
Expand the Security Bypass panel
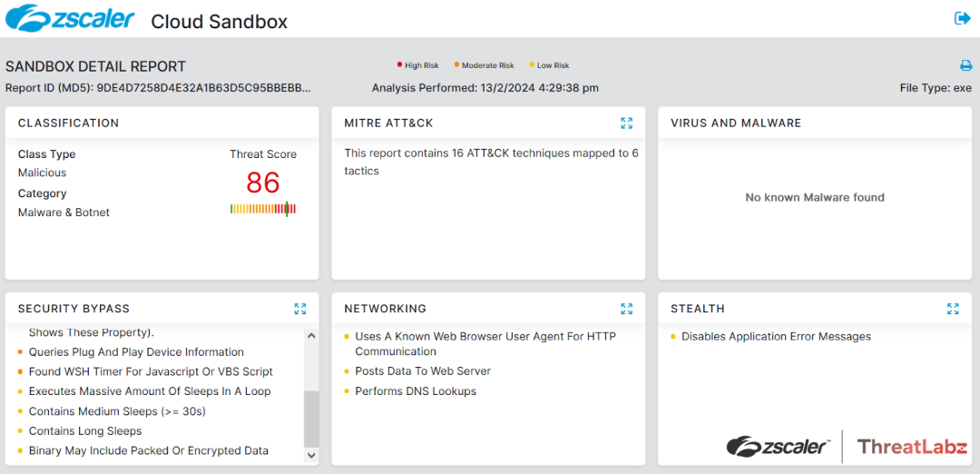point(300,309)
